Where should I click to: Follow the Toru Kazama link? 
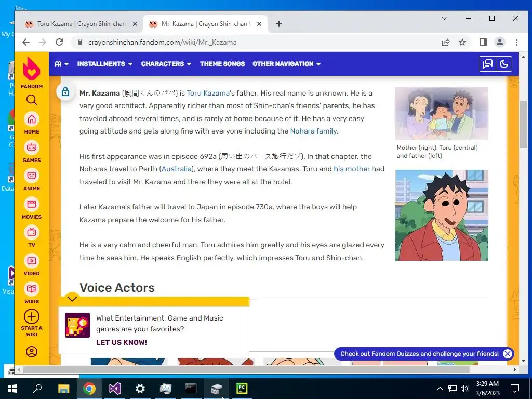tap(208, 93)
